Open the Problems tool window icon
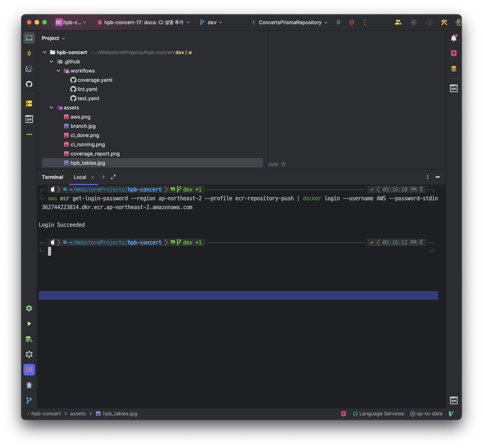The width and height of the screenshot is (483, 448). point(29,385)
